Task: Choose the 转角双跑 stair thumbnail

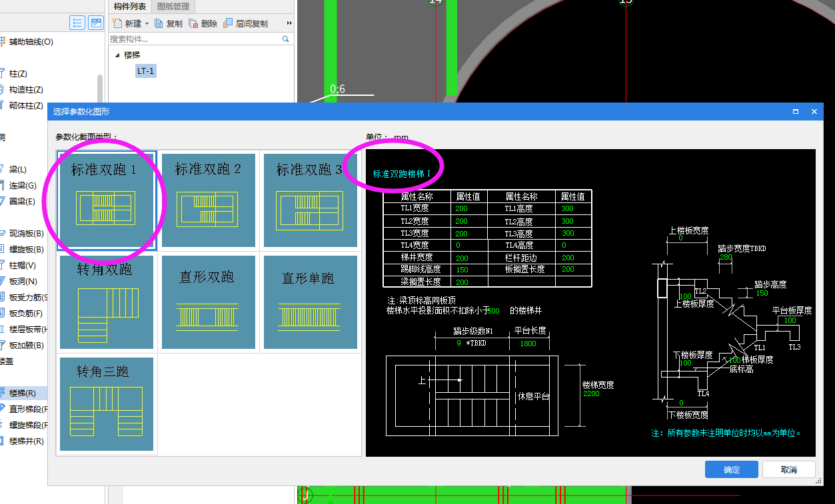Action: coord(107,302)
